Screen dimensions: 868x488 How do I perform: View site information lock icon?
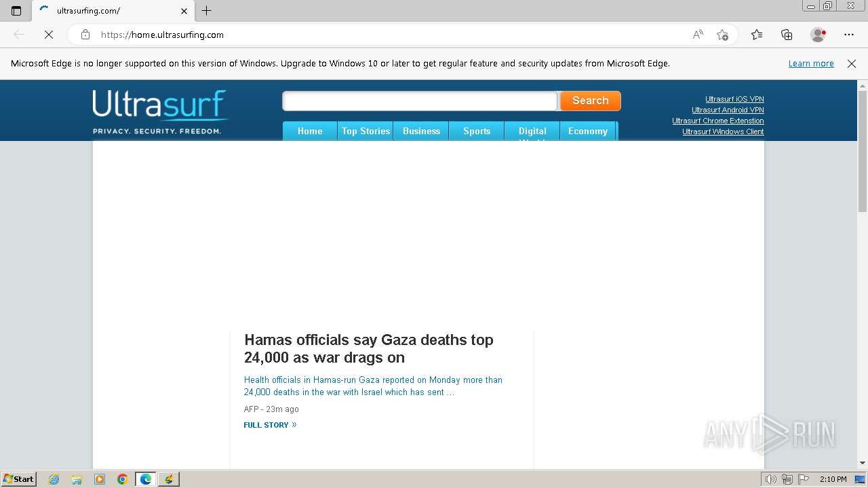85,35
